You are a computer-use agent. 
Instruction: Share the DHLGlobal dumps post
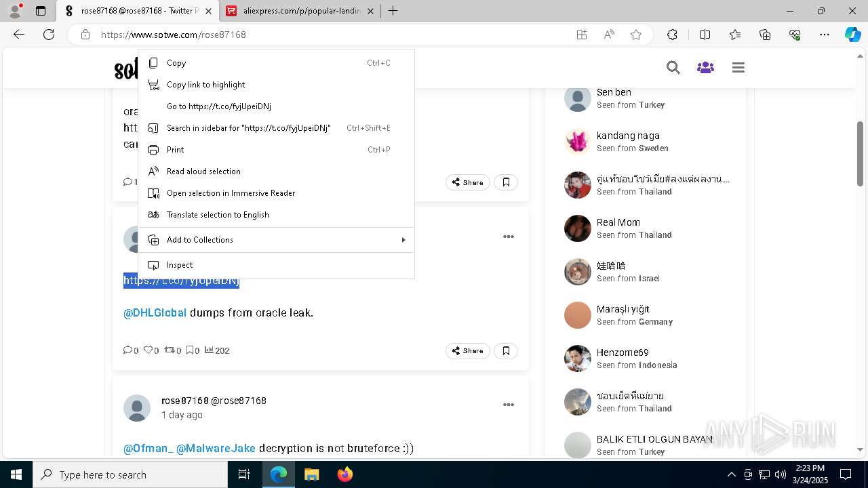point(468,350)
